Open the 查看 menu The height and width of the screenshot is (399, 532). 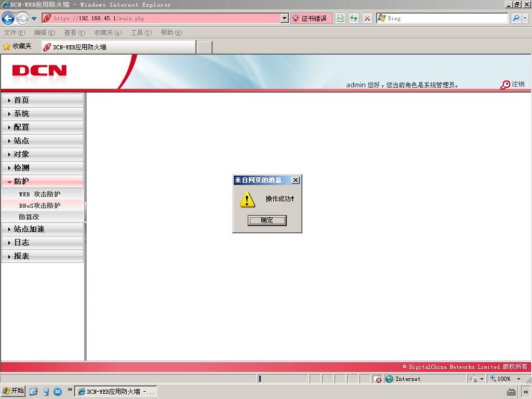point(75,33)
